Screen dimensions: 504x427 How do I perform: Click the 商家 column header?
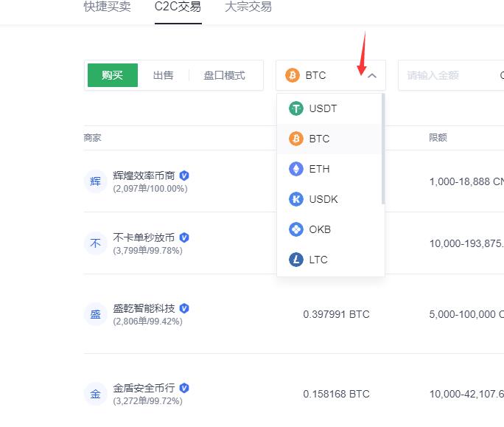(93, 138)
